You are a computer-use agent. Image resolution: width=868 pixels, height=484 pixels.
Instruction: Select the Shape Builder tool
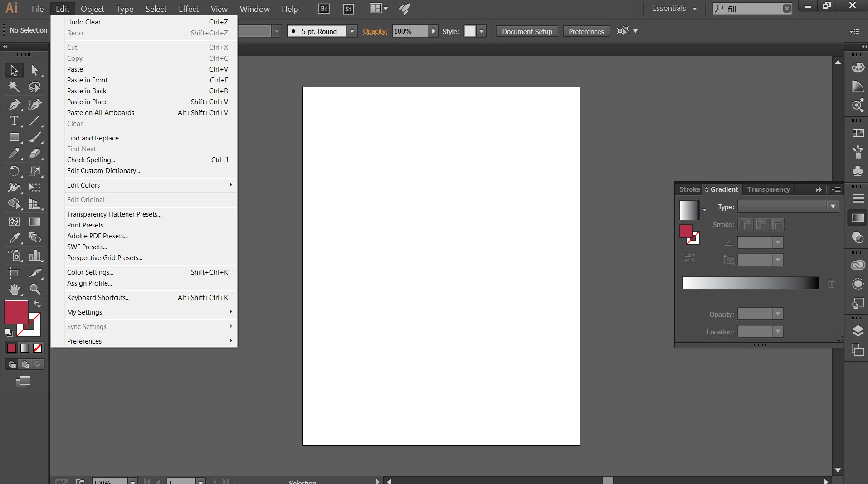[14, 204]
